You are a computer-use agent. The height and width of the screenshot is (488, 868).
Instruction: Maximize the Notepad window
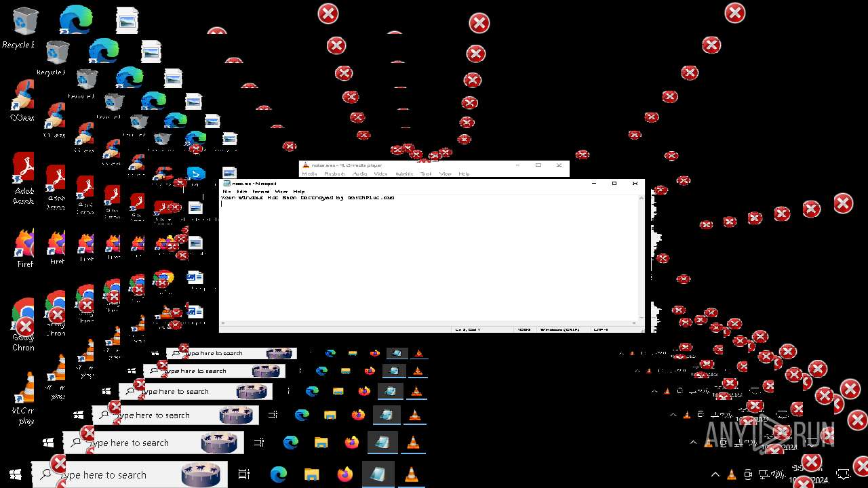(x=614, y=183)
